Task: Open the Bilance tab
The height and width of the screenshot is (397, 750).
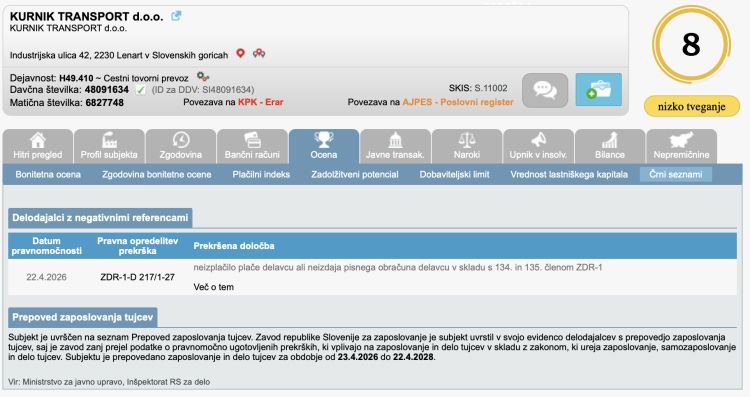Action: (x=610, y=146)
